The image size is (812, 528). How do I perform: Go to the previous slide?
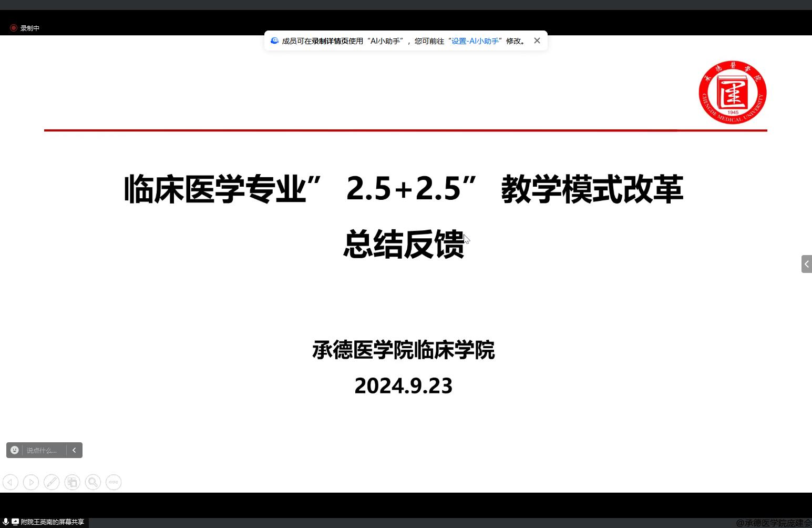tap(11, 482)
